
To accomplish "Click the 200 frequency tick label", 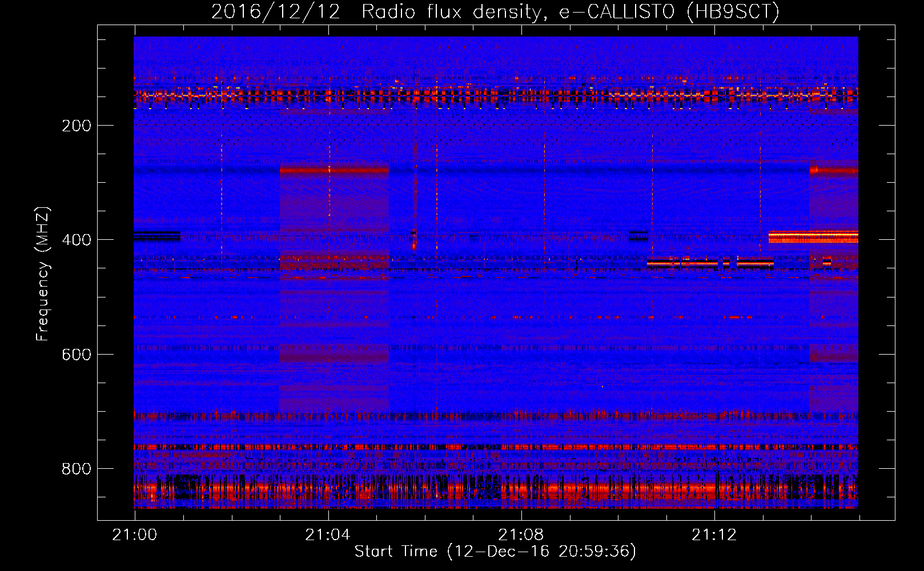I will 77,126.
